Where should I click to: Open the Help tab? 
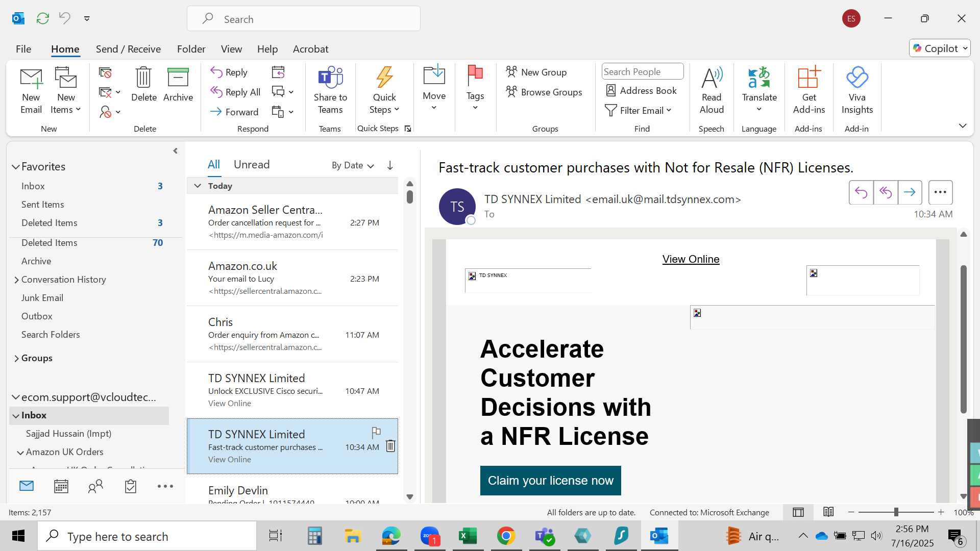[267, 49]
